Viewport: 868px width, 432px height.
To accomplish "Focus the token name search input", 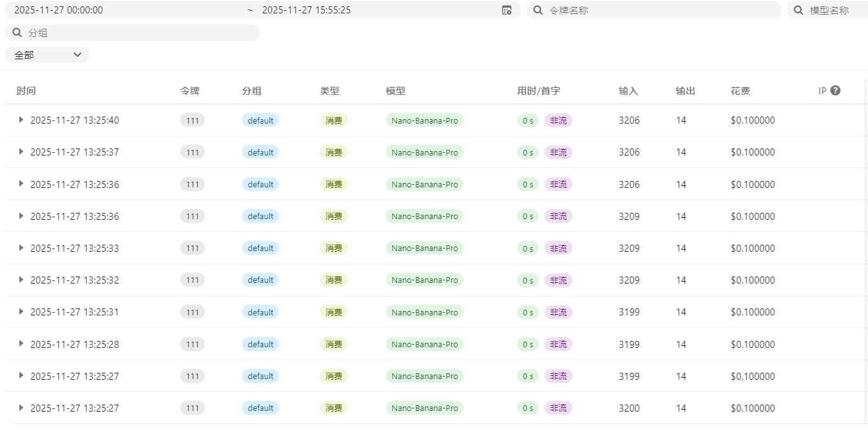I will click(653, 10).
